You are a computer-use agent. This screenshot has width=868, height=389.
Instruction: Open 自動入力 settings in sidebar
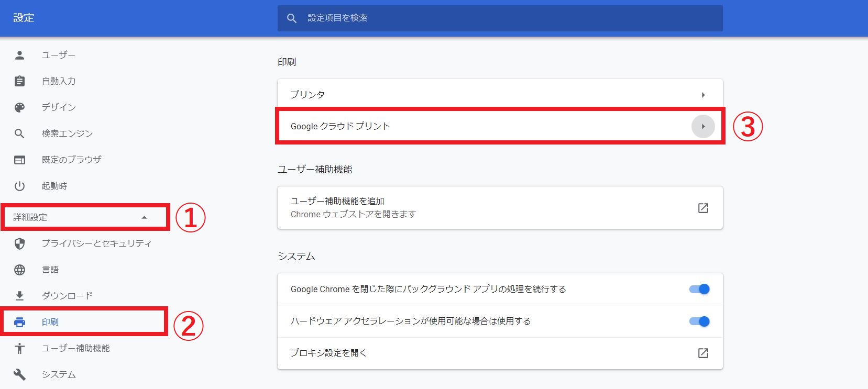[x=59, y=81]
